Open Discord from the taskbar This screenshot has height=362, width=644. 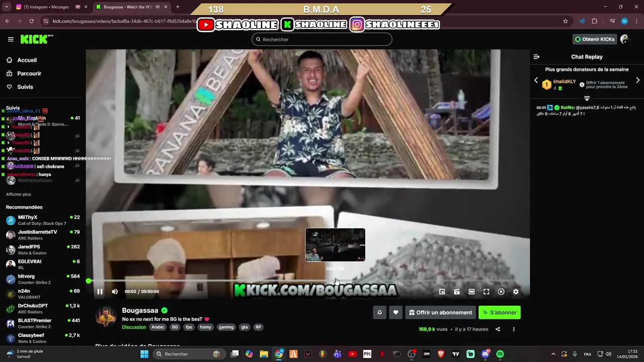[486, 354]
